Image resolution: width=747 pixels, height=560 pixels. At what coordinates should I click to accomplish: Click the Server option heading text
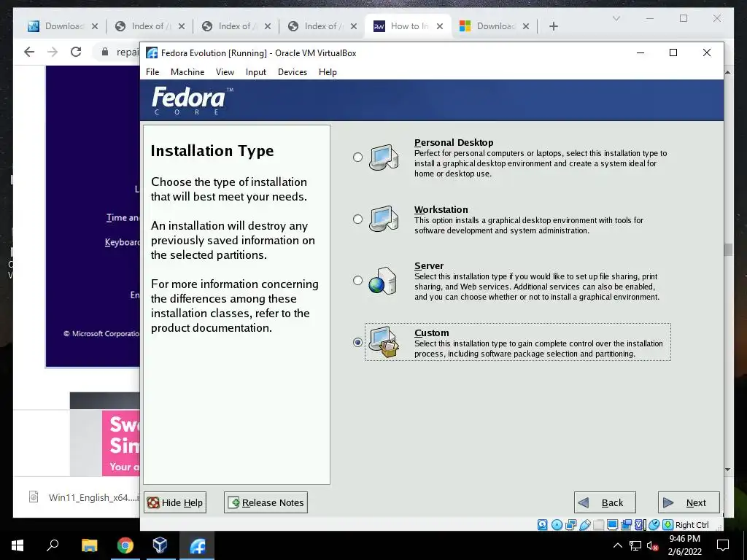click(429, 265)
